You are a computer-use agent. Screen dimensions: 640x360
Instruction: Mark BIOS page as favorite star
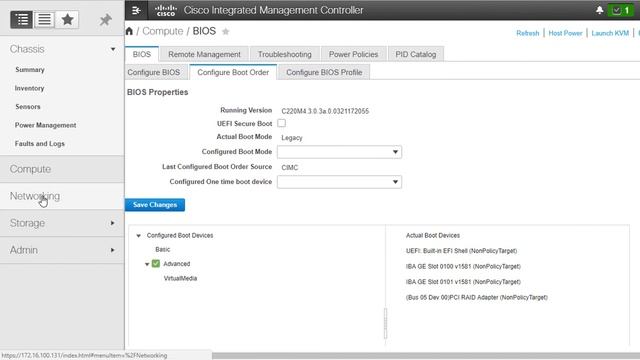(x=225, y=31)
